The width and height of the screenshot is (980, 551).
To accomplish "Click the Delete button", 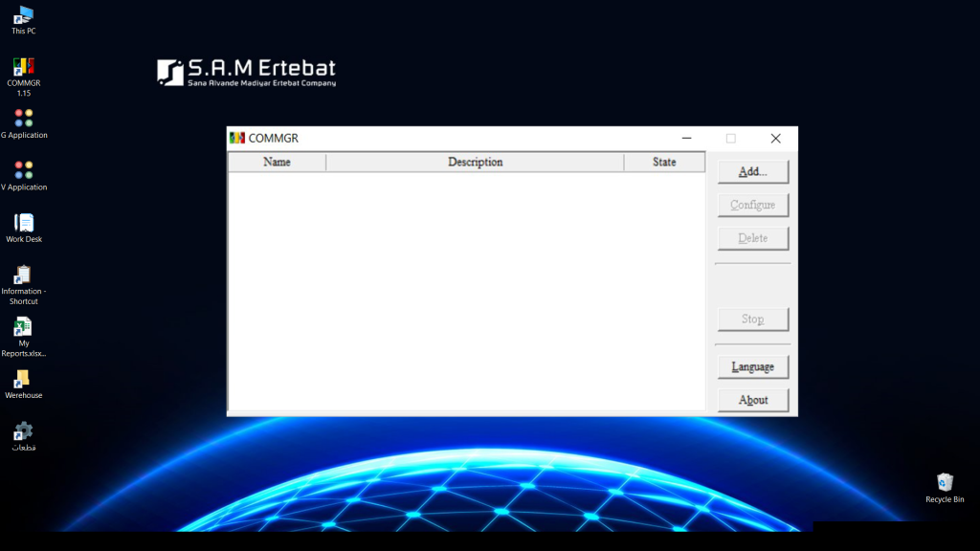I will [x=753, y=238].
